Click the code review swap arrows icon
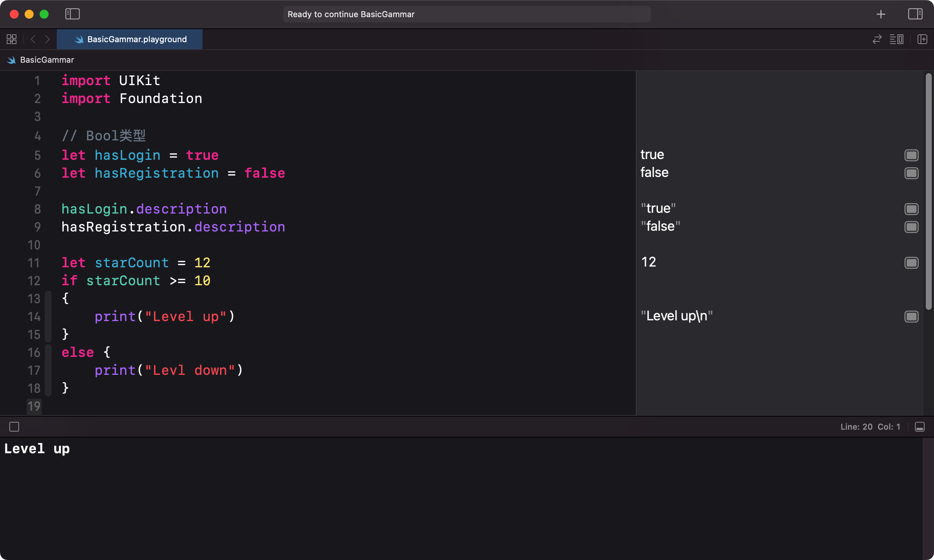934x560 pixels. (877, 39)
